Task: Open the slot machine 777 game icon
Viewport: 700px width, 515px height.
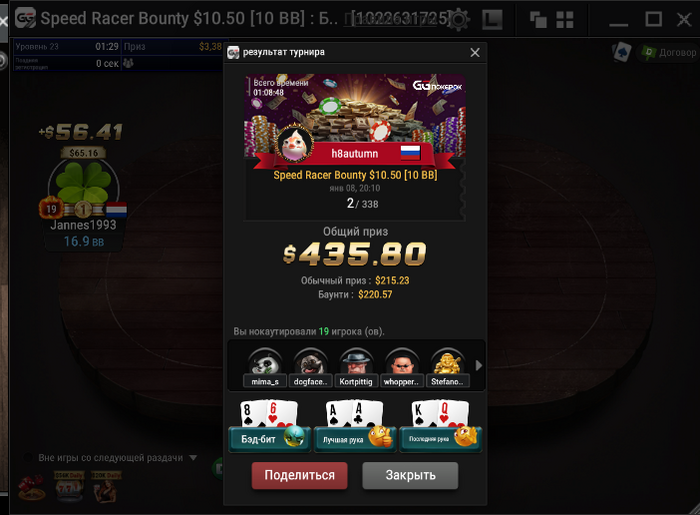Action: click(69, 486)
